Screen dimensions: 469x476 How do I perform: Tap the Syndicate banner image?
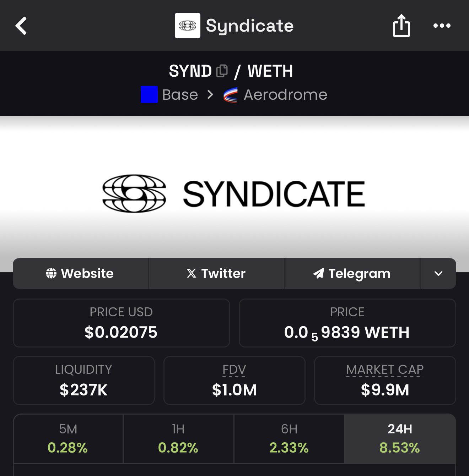(234, 193)
